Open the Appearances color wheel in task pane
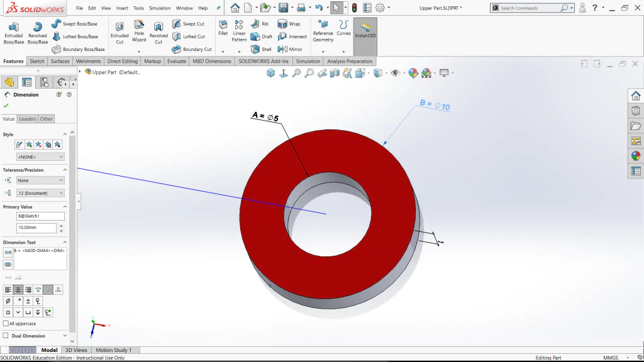 tap(636, 156)
